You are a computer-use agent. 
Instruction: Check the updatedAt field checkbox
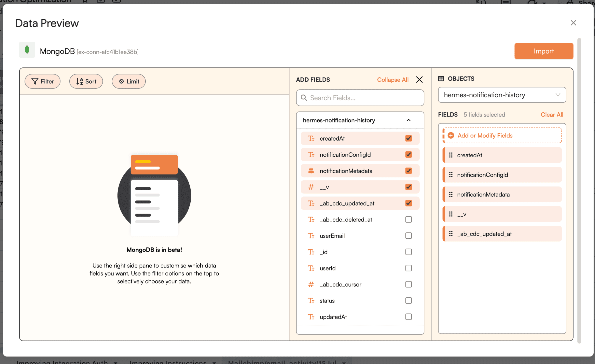pos(408,317)
